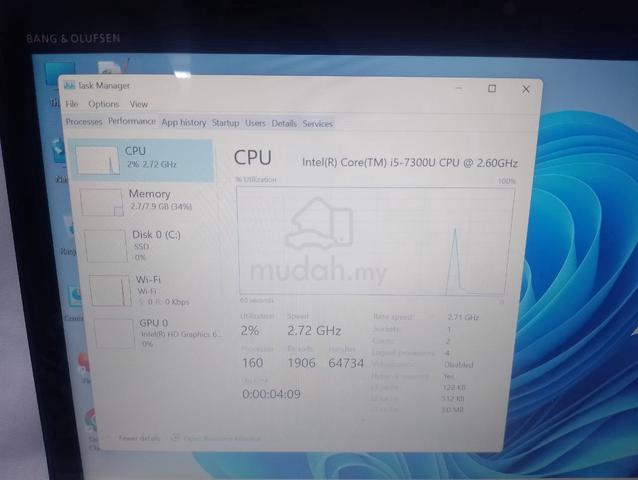This screenshot has width=638, height=480.
Task: Select the CPU performance thumbnail graph
Action: coord(98,160)
